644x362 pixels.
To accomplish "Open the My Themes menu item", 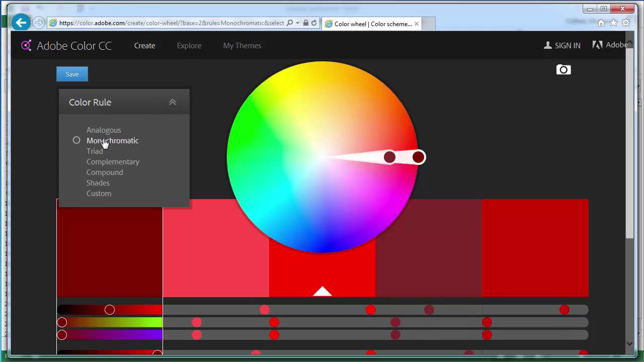I will pos(242,45).
